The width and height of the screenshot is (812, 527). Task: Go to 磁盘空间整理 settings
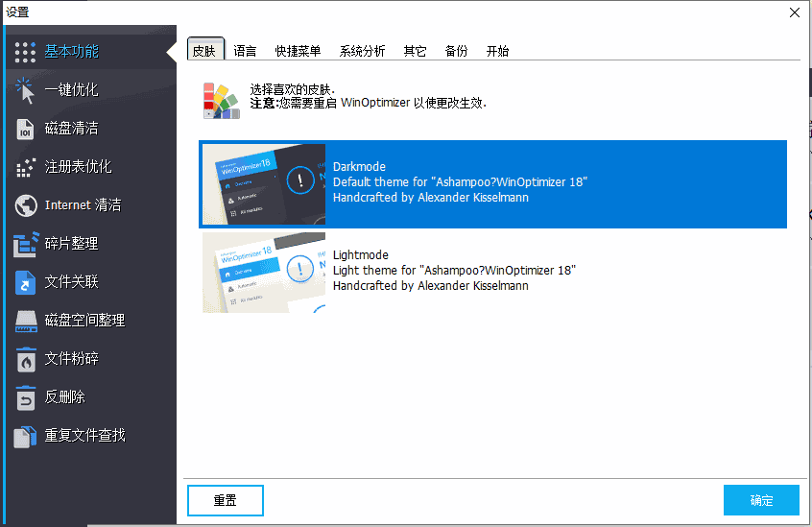coord(90,320)
